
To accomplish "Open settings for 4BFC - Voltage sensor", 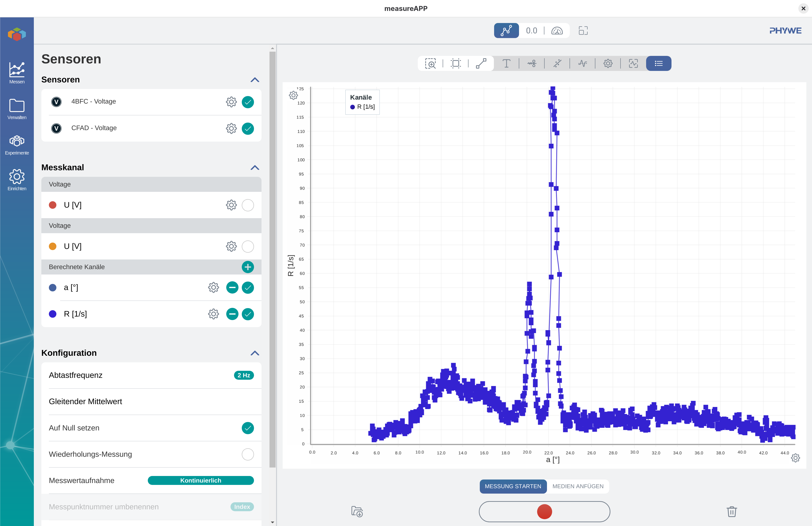I will click(x=231, y=102).
